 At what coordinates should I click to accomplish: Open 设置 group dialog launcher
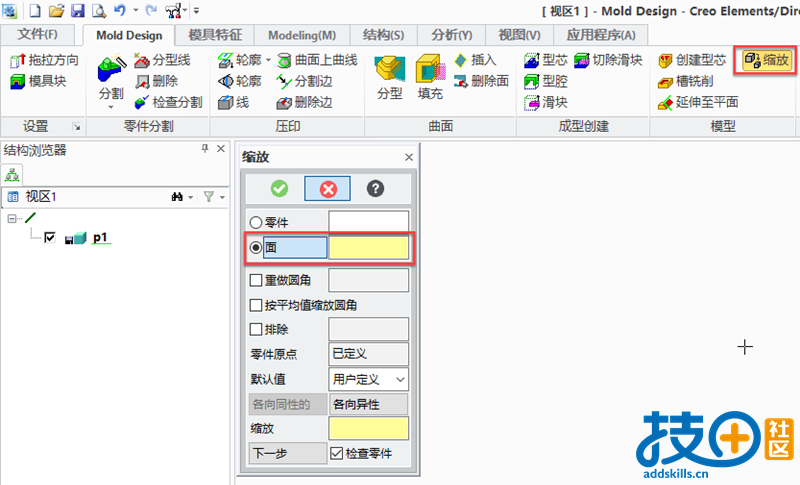point(77,127)
